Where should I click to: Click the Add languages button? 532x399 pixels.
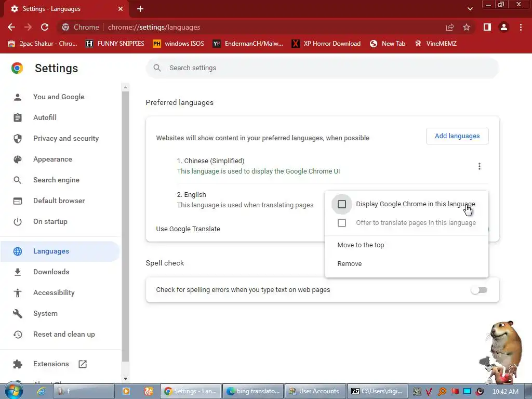pos(457,136)
